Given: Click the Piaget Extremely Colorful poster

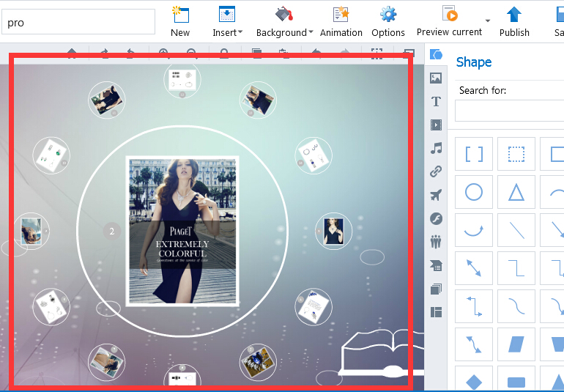Looking at the screenshot, I should [182, 231].
